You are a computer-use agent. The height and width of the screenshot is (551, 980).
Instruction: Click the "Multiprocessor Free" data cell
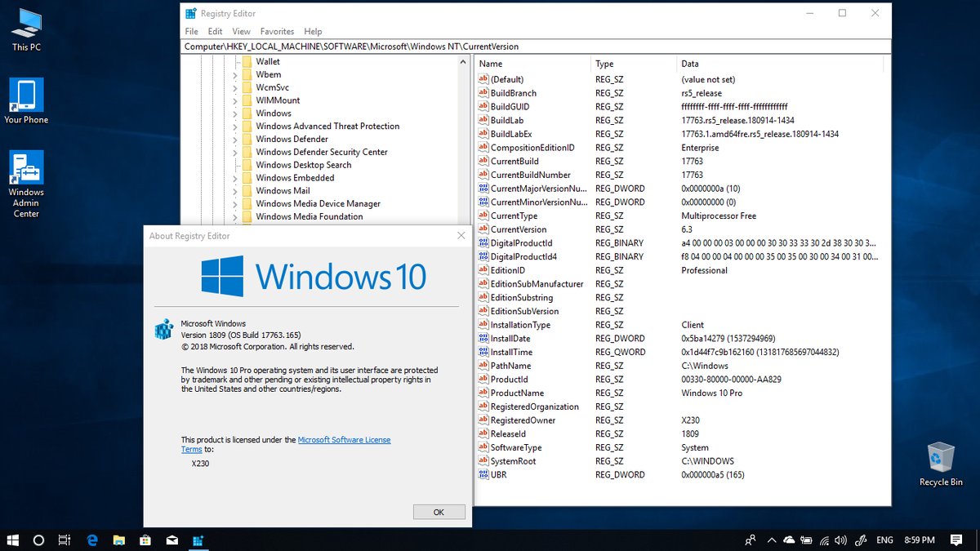click(x=719, y=216)
